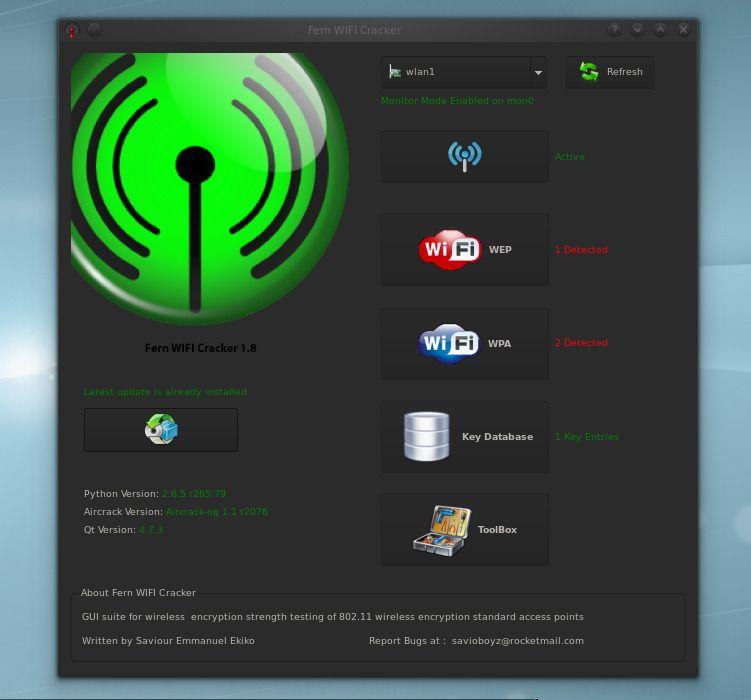This screenshot has height=700, width=751.
Task: Click the Python Version value
Action: click(193, 494)
